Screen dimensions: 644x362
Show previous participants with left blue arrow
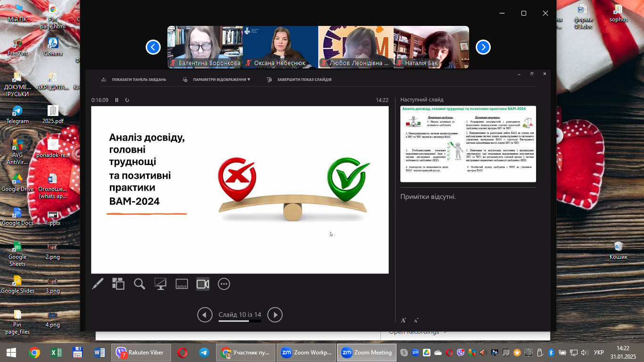153,47
